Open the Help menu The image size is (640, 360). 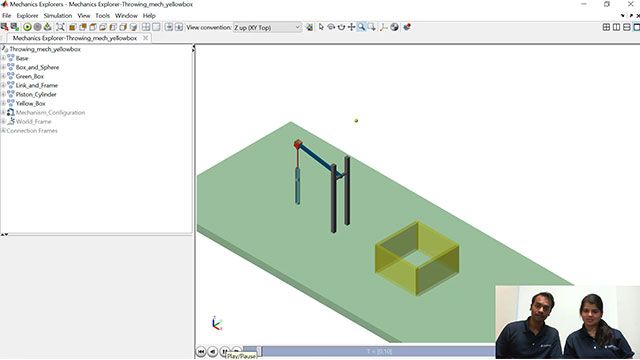[149, 16]
